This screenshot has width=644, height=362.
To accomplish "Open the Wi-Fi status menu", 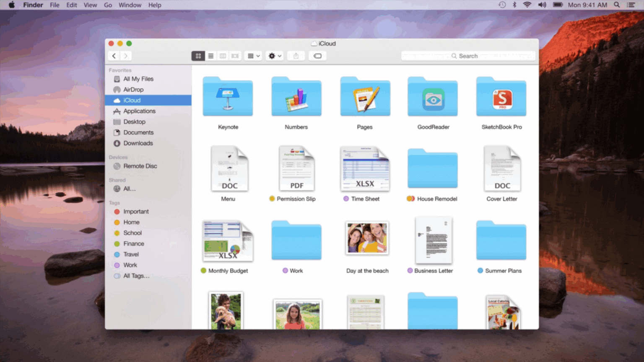I will pyautogui.click(x=526, y=5).
